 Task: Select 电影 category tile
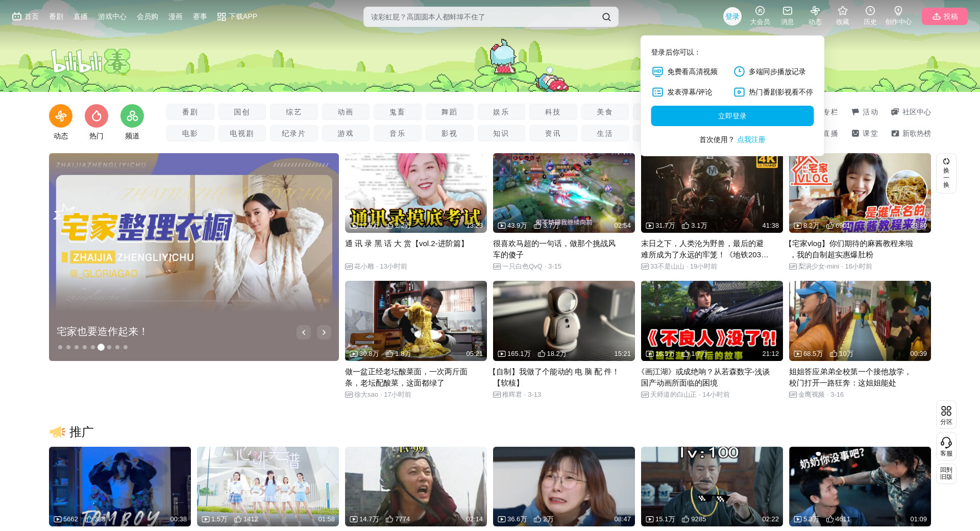pos(190,133)
